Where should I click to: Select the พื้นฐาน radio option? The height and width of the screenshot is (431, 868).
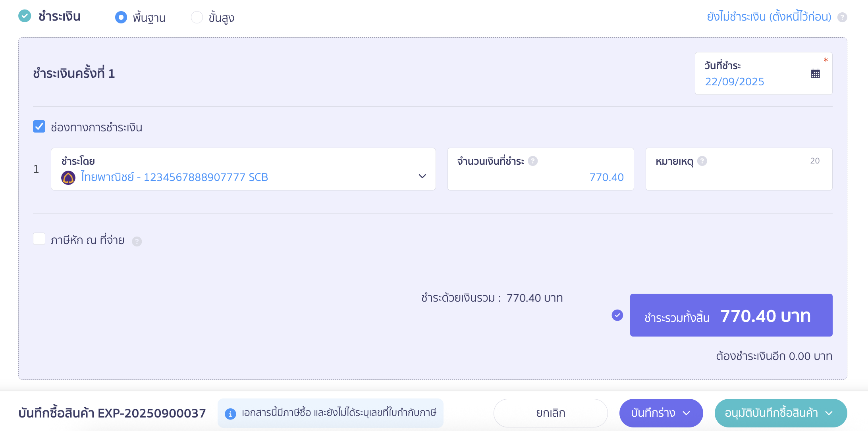click(121, 17)
